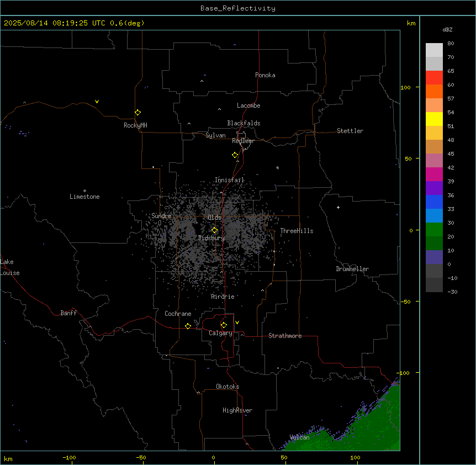Click the Strathmore label
Screen dimensions: 476x465
tap(285, 336)
